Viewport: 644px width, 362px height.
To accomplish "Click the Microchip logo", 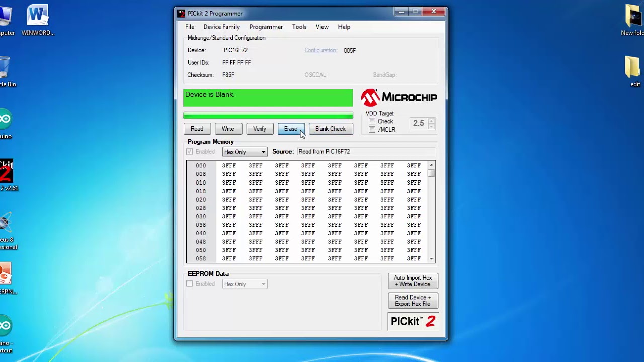I will click(399, 97).
